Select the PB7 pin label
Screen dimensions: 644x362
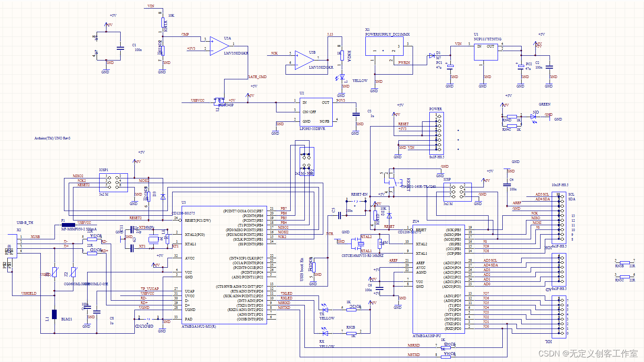tap(284, 208)
